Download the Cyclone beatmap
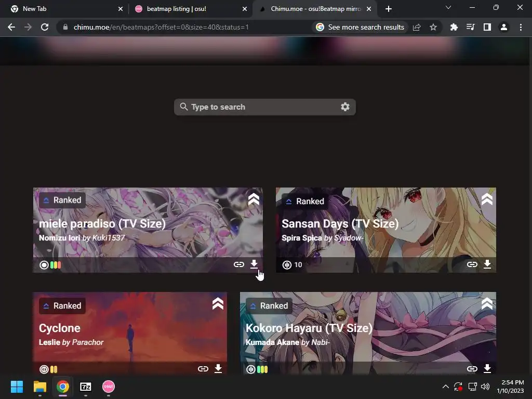 click(x=218, y=368)
